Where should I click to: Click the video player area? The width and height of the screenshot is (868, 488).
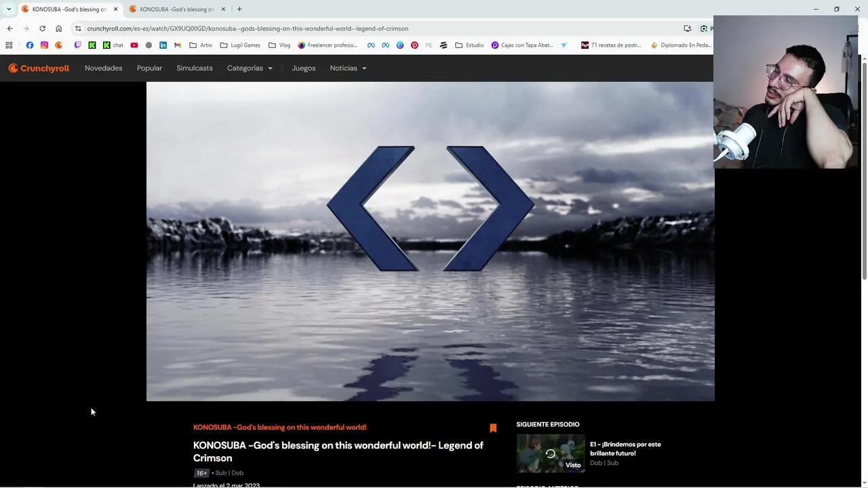pyautogui.click(x=430, y=241)
